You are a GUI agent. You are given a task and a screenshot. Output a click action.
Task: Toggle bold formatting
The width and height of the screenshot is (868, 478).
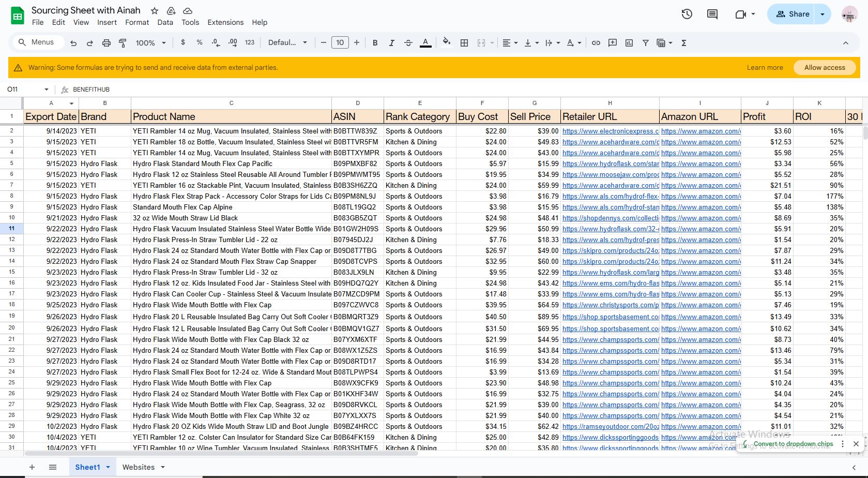click(375, 43)
